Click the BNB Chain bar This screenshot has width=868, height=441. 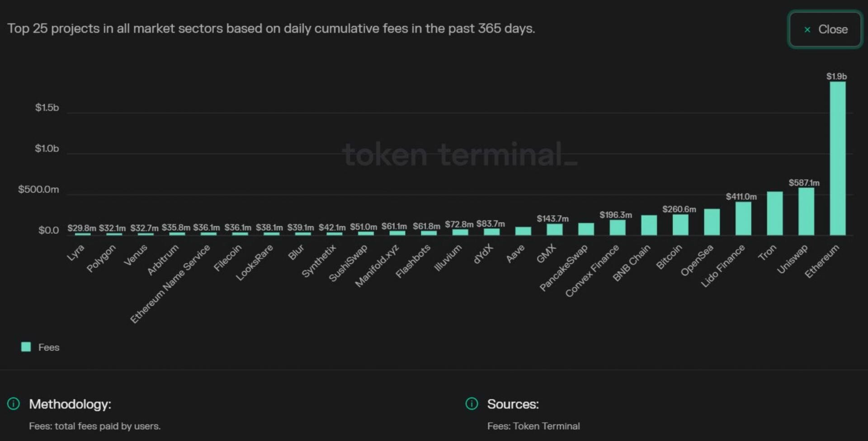649,225
